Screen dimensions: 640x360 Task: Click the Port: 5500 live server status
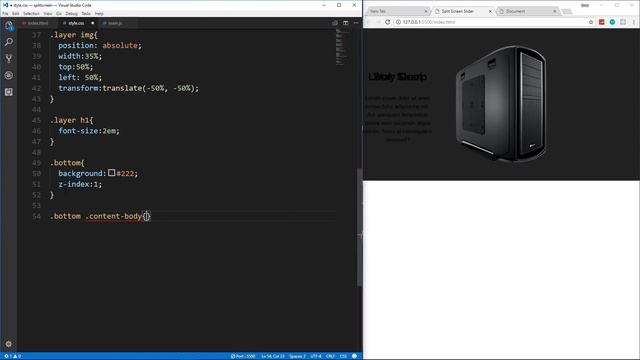[x=243, y=356]
